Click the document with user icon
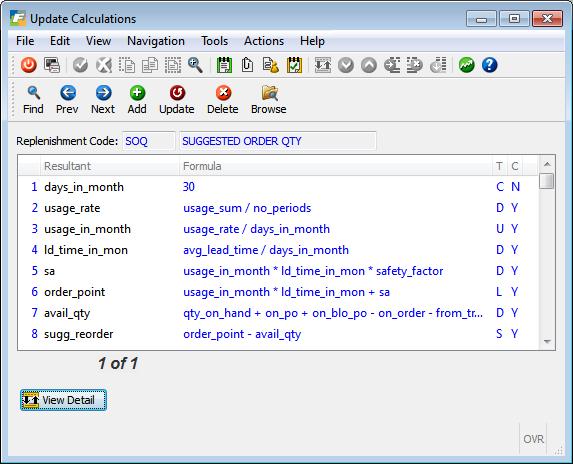This screenshot has height=464, width=573. (271, 65)
